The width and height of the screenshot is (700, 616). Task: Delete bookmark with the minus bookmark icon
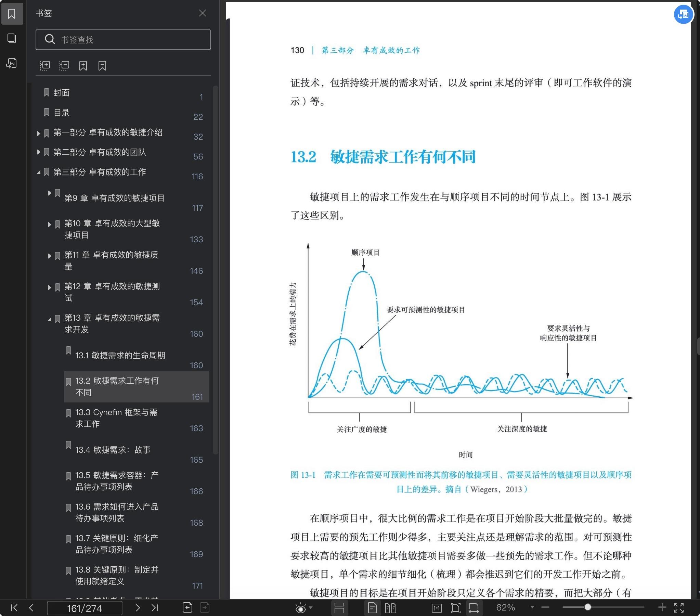click(102, 65)
